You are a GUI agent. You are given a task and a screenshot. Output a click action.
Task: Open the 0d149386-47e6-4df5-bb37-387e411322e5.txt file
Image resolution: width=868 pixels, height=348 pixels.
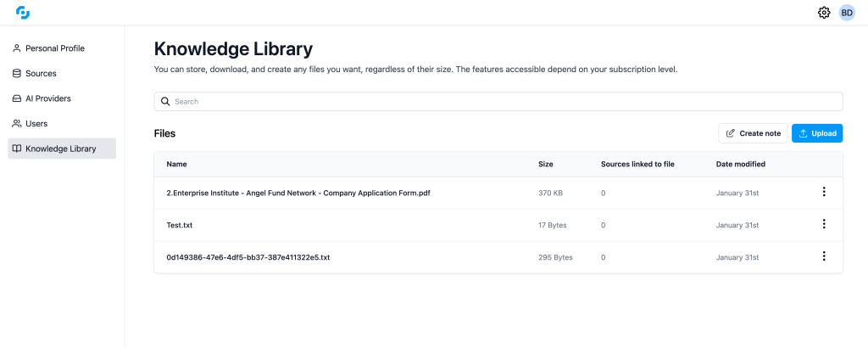pos(248,258)
